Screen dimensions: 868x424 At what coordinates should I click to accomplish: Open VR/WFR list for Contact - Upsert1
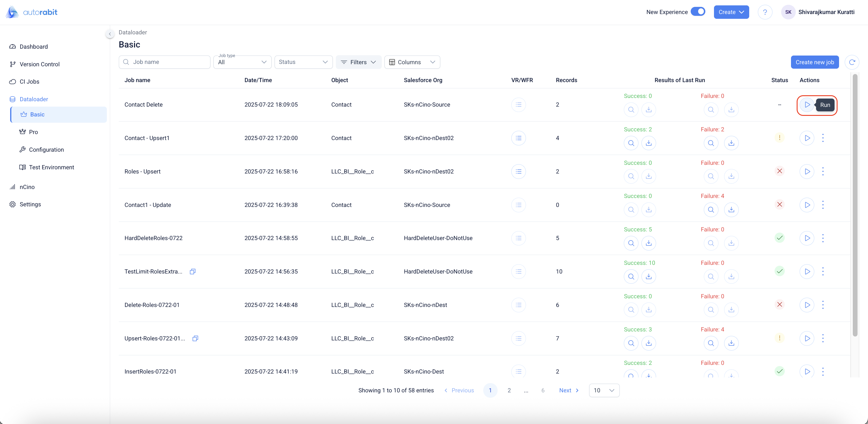coord(518,138)
